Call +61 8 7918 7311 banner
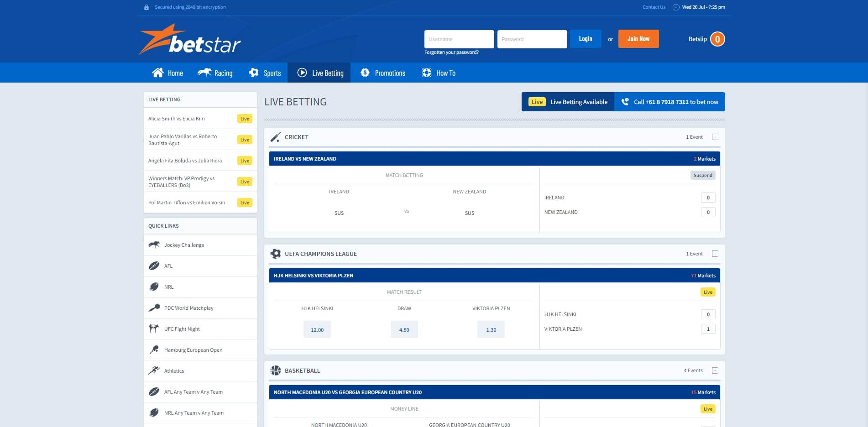 [670, 102]
